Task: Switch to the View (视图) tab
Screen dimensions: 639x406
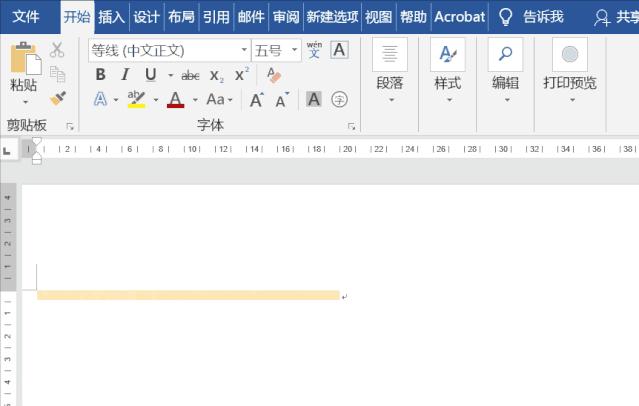Action: pos(379,17)
